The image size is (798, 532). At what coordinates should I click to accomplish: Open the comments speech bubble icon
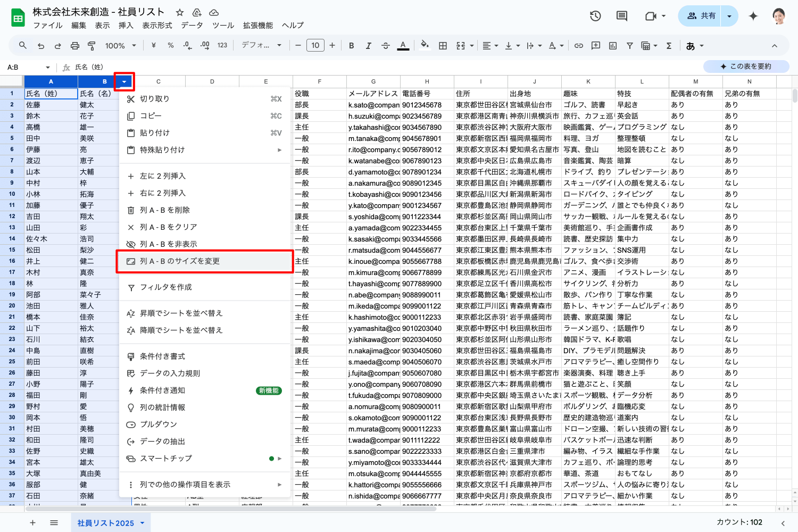tap(621, 16)
